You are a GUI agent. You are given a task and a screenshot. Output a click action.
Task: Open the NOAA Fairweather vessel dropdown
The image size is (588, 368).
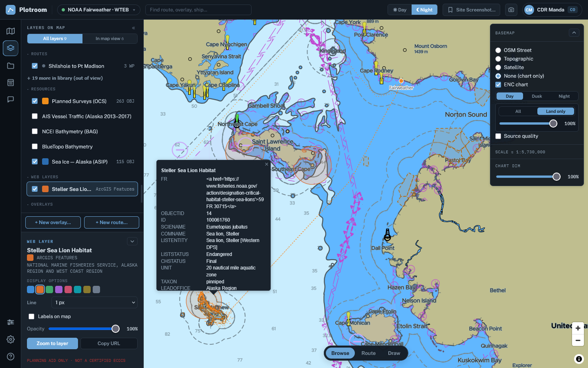click(98, 10)
